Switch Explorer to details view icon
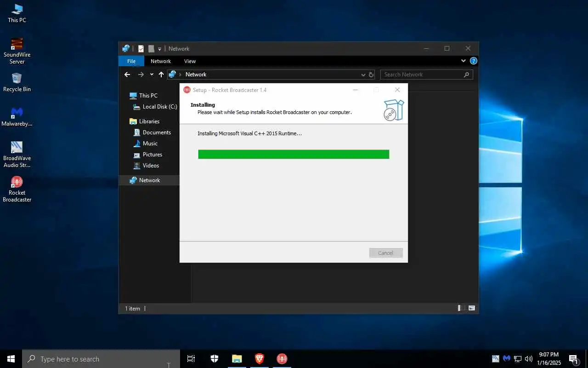588x368 pixels. tap(462, 308)
